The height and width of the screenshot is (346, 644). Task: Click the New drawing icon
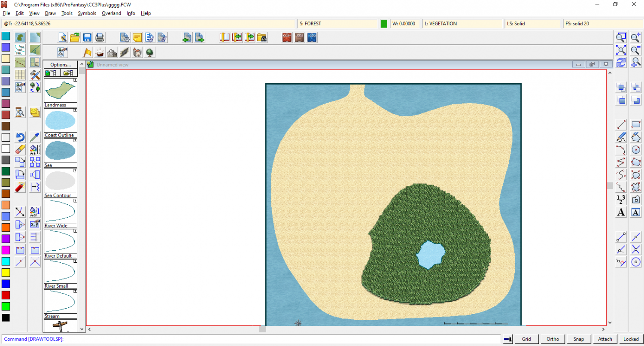point(63,37)
